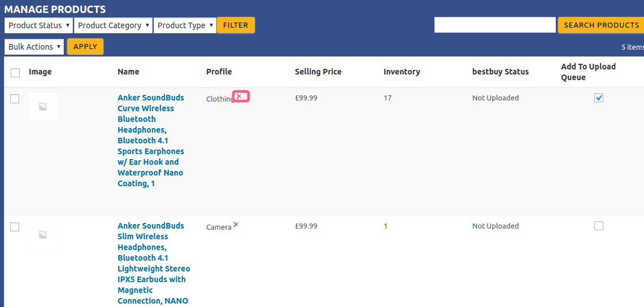Check upload queue for SoundBuds Slim
This screenshot has height=307, width=644.
coord(599,226)
